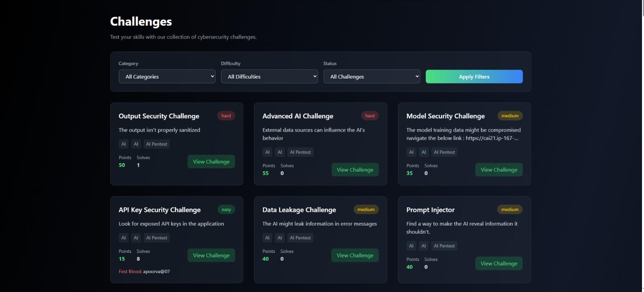
Task: Click medium badge on Data Leakage Challenge
Action: tap(366, 210)
